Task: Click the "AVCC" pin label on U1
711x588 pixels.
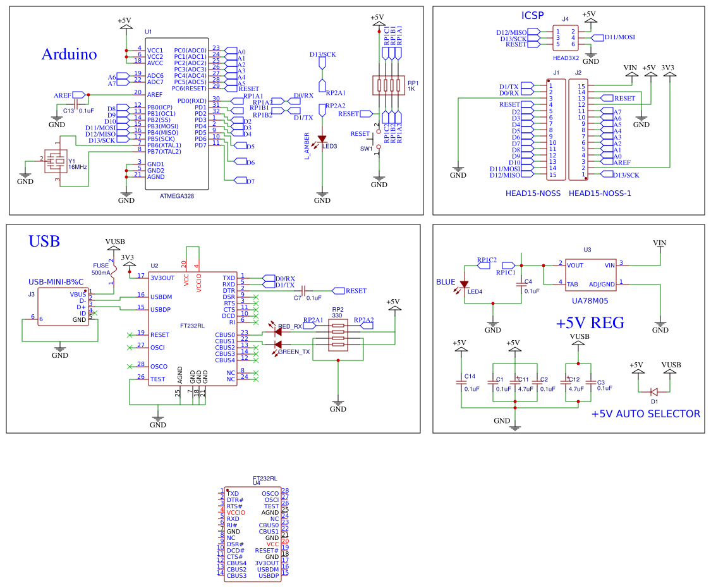Action: pyautogui.click(x=155, y=63)
